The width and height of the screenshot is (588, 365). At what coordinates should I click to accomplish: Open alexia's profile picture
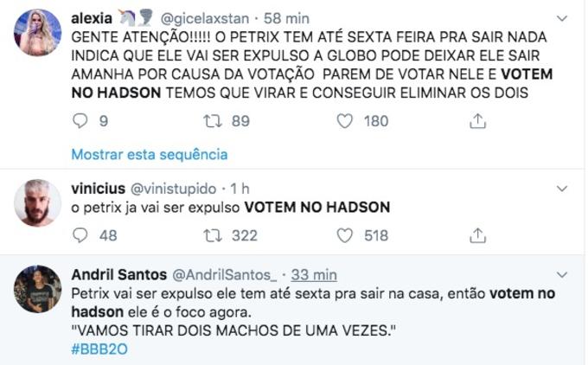(x=38, y=33)
